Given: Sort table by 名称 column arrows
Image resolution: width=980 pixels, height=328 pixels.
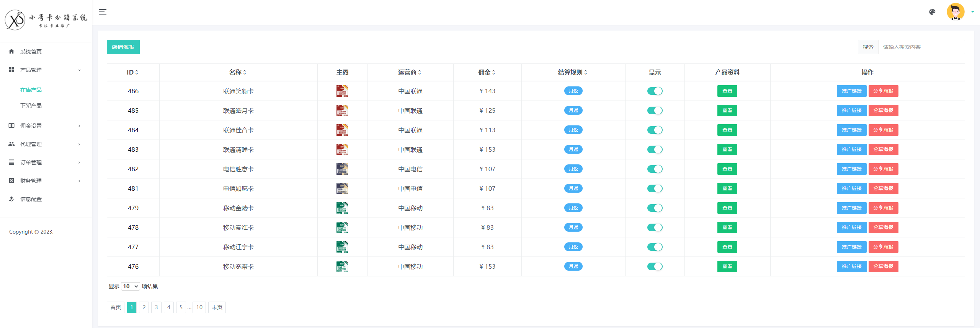Looking at the screenshot, I should [x=245, y=72].
